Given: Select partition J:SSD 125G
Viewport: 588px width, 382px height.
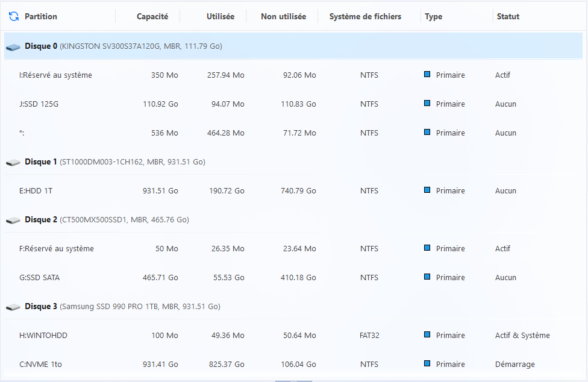Looking at the screenshot, I should (x=293, y=104).
